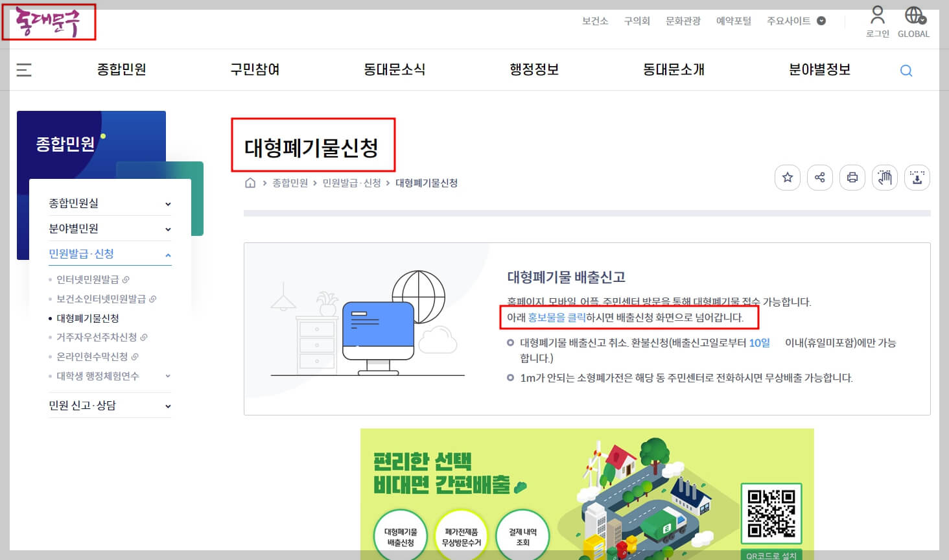Open the hamburger full menu
The height and width of the screenshot is (560, 949).
pos(24,69)
